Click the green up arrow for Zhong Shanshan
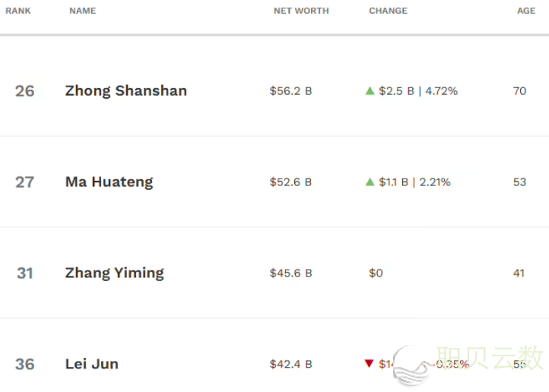This screenshot has height=392, width=549. tap(370, 91)
